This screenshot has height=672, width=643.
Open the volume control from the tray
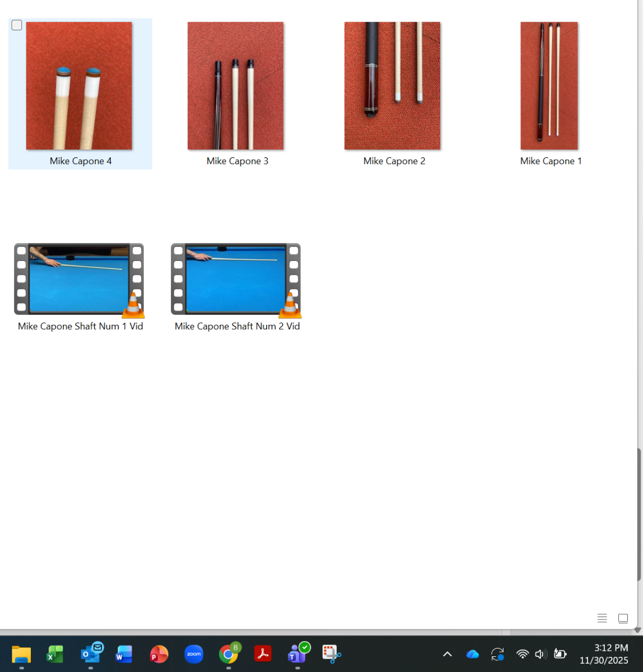click(x=541, y=654)
